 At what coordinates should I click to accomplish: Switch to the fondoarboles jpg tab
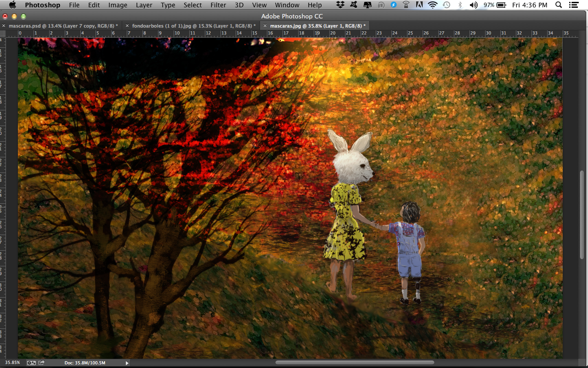(x=193, y=26)
